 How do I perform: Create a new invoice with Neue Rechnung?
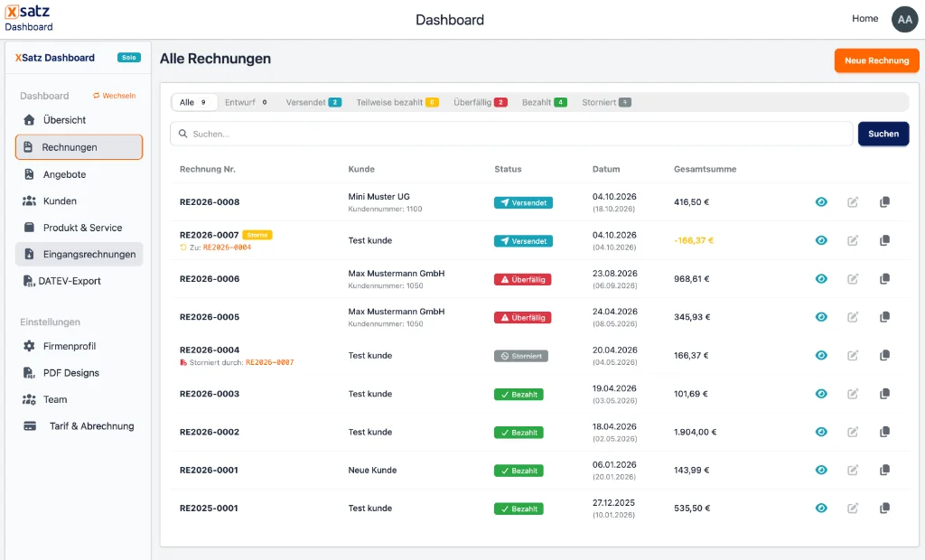pyautogui.click(x=876, y=61)
